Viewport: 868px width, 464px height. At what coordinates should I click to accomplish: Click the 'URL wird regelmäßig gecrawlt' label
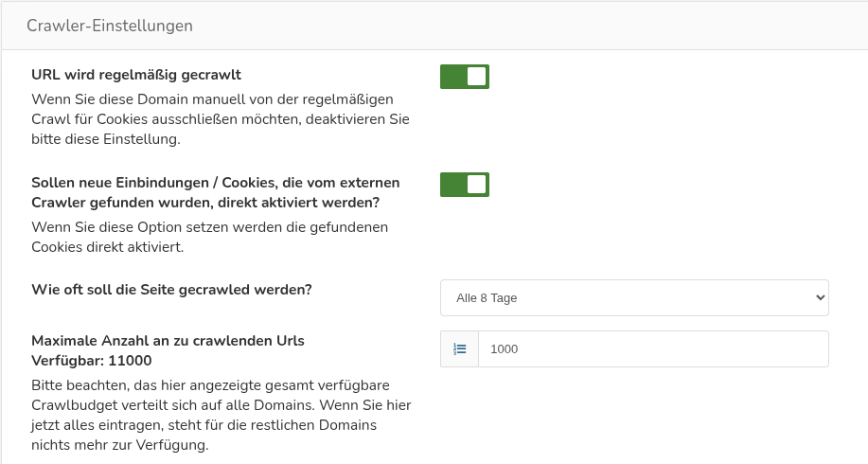[136, 74]
